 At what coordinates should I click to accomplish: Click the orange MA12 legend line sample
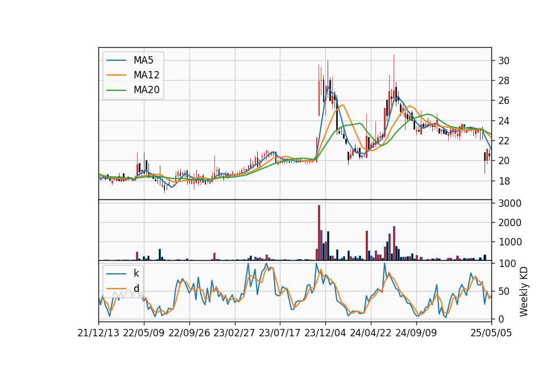[x=116, y=75]
